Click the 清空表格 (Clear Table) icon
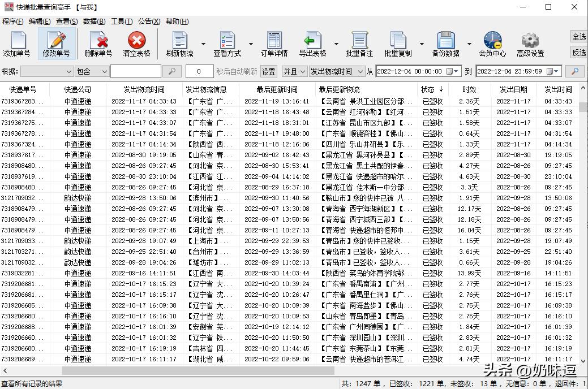This screenshot has width=588, height=389. point(136,44)
